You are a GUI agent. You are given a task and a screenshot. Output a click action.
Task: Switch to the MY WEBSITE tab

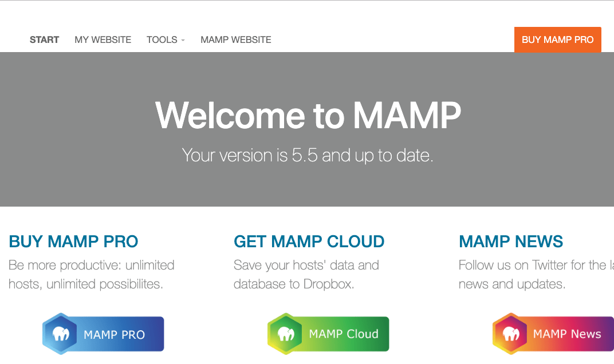(103, 39)
